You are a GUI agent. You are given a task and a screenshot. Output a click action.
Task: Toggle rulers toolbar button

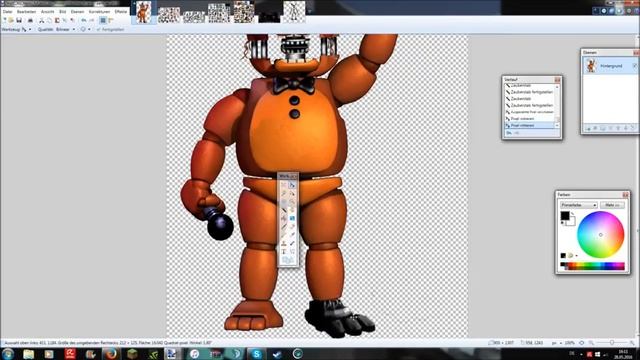pyautogui.click(x=111, y=20)
